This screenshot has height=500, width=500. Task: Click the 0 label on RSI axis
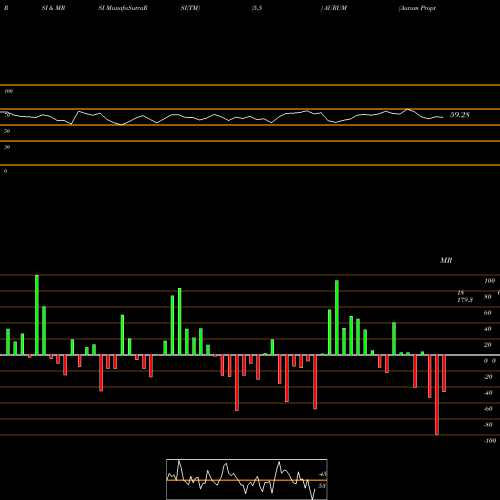point(5,171)
